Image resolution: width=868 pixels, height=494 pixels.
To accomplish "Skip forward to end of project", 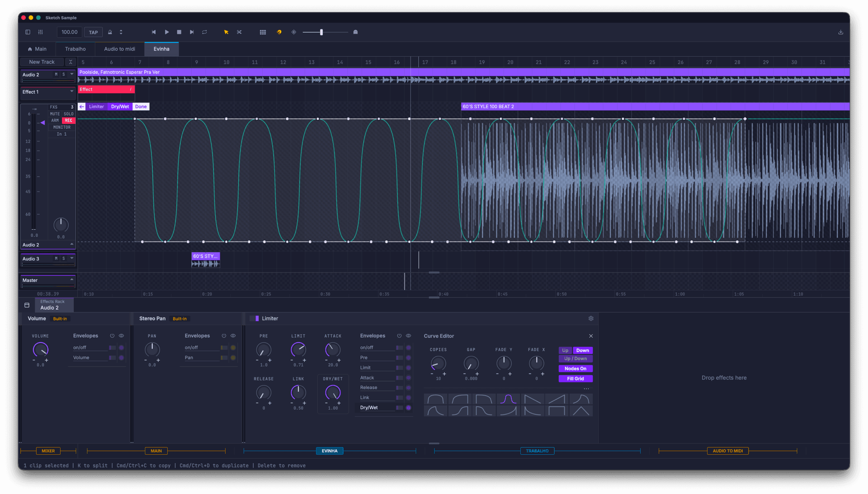I will (x=192, y=32).
